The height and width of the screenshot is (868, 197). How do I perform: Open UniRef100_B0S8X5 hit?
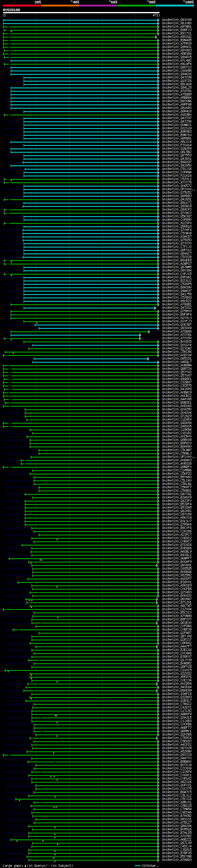coord(177,342)
